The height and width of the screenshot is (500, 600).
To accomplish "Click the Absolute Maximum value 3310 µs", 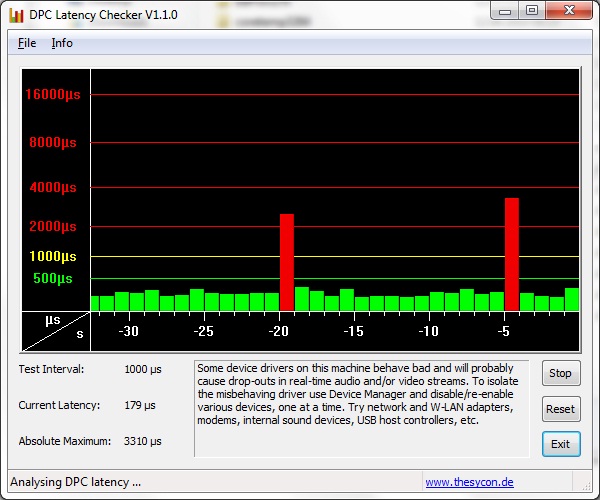I will click(x=142, y=441).
